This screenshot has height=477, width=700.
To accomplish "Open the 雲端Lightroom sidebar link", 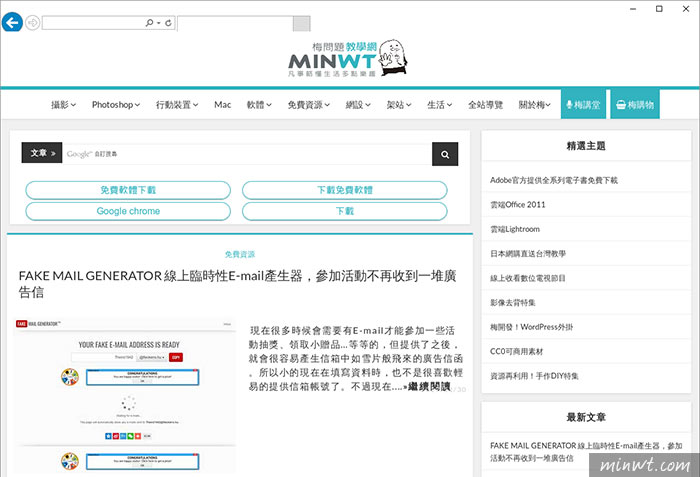I will click(x=515, y=229).
